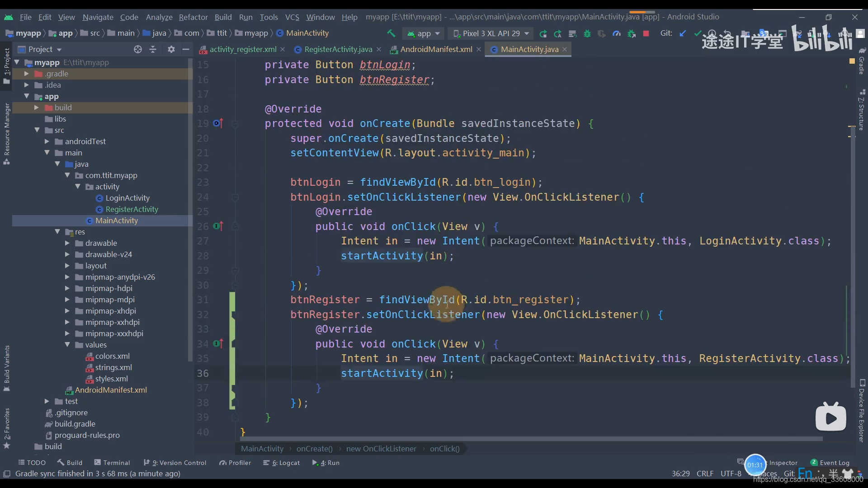This screenshot has height=488, width=868.
Task: Click the editor horizontal scrollbar
Action: point(531,439)
